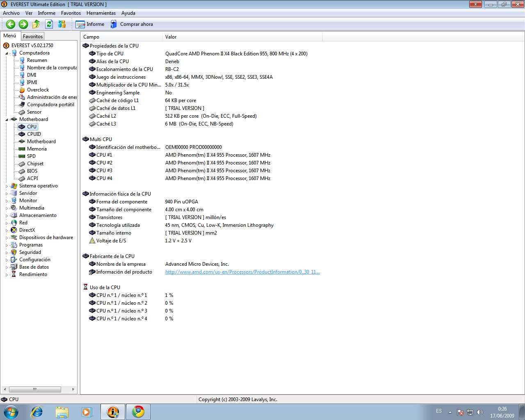Expand the Sistema operativo node
525x420 pixels.
tap(7, 186)
